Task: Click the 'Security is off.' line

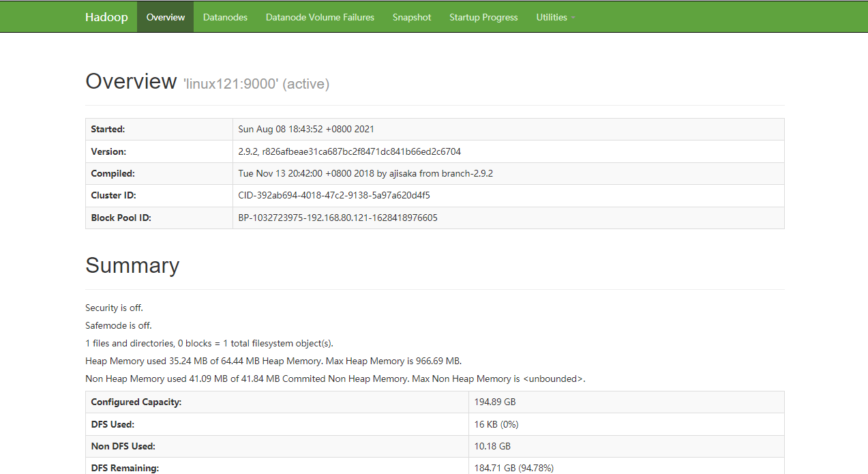Action: click(x=114, y=308)
